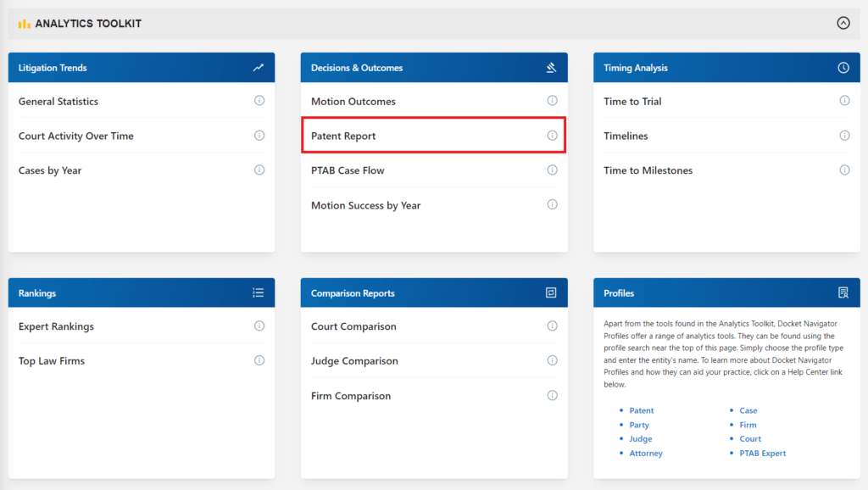
Task: Show info for Firm Comparison
Action: [552, 395]
